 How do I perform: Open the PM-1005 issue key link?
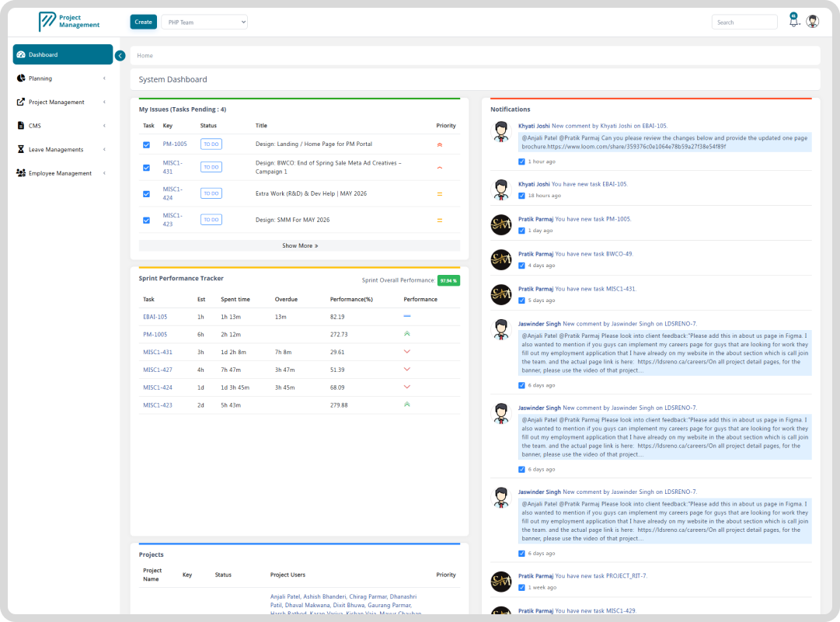175,144
